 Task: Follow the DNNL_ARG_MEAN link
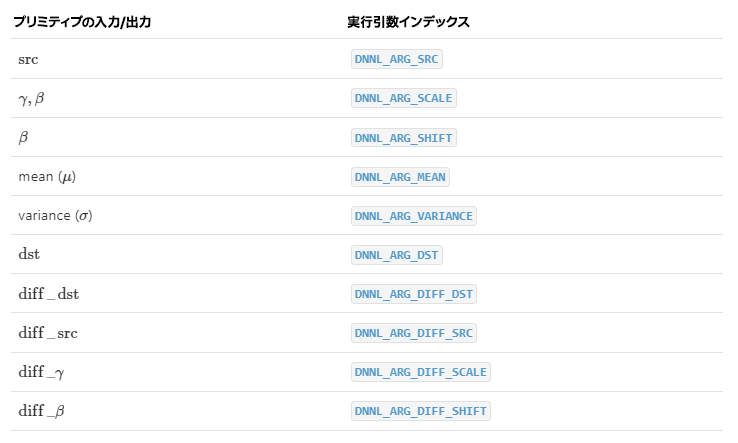pyautogui.click(x=400, y=177)
